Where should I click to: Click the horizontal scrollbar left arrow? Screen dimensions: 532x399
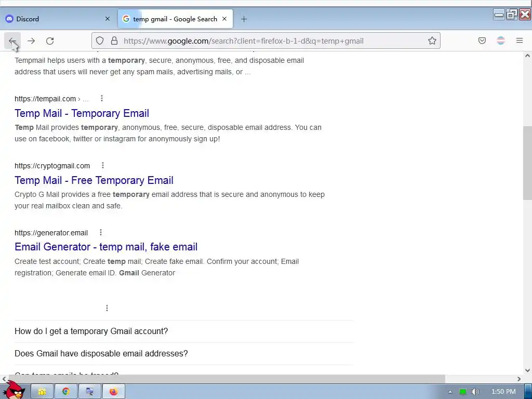click(x=4, y=379)
